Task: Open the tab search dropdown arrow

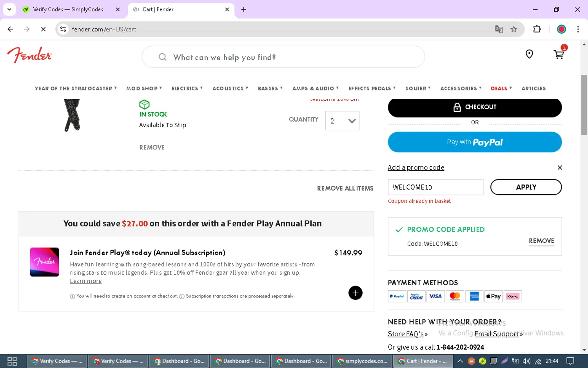Action: 9,9
